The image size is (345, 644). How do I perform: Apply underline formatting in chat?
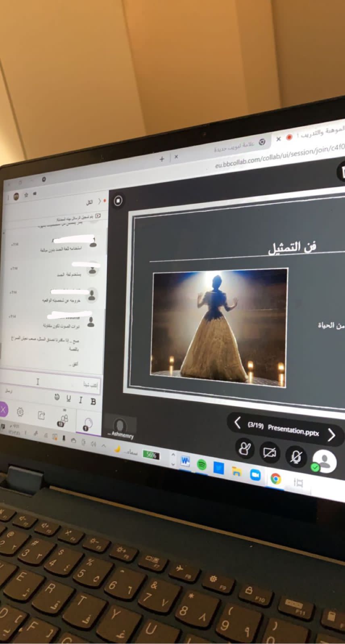(x=69, y=398)
